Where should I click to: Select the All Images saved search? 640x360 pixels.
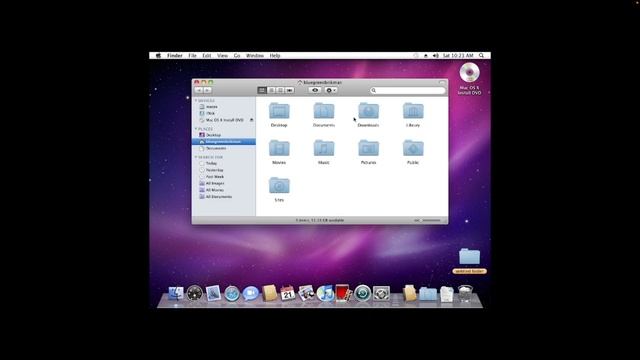tap(224, 183)
